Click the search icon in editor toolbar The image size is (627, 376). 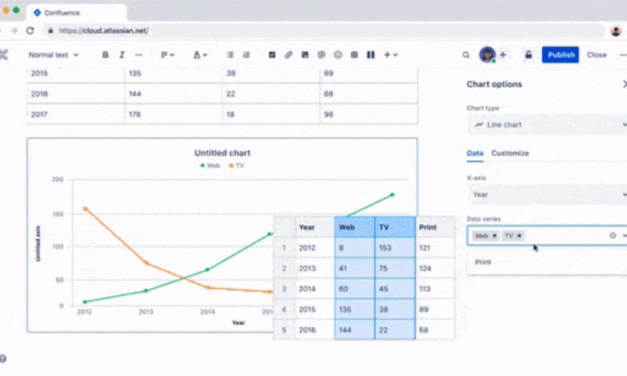coord(466,55)
